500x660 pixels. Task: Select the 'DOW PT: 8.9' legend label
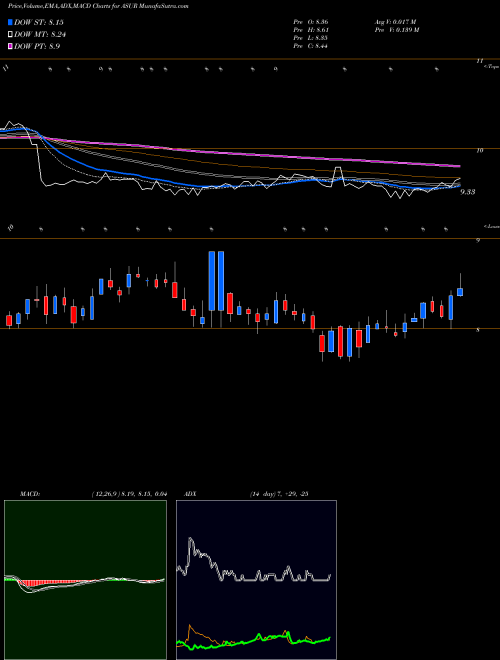point(37,46)
